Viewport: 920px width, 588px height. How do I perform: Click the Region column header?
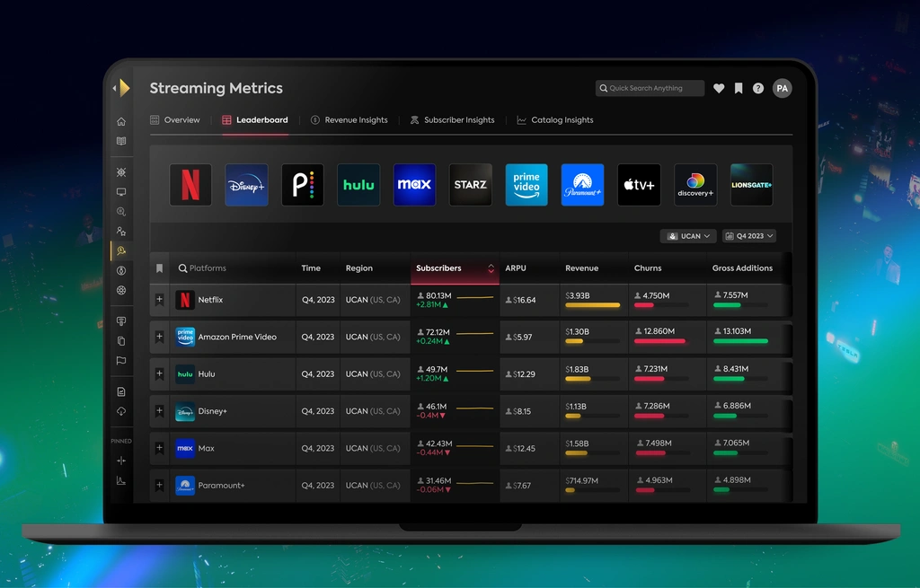coord(359,268)
